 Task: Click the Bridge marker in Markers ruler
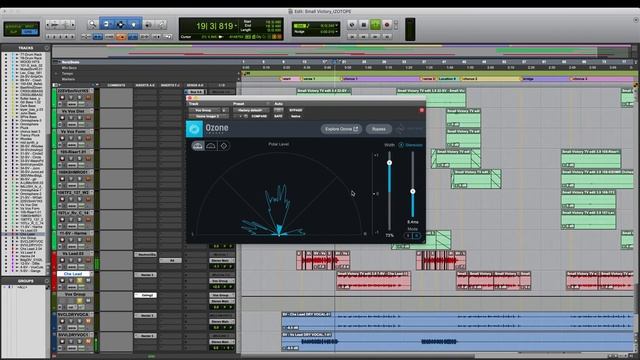tap(528, 79)
